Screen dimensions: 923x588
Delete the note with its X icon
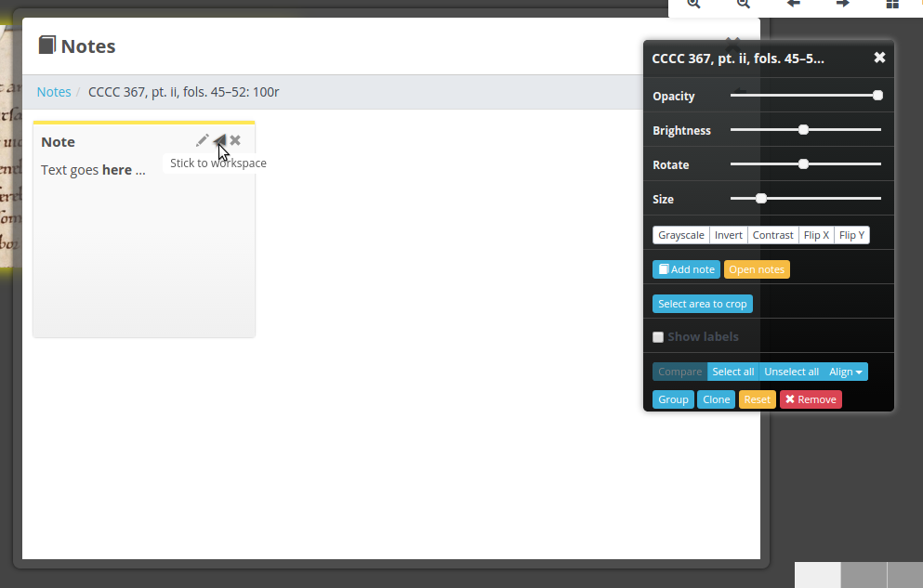click(235, 140)
